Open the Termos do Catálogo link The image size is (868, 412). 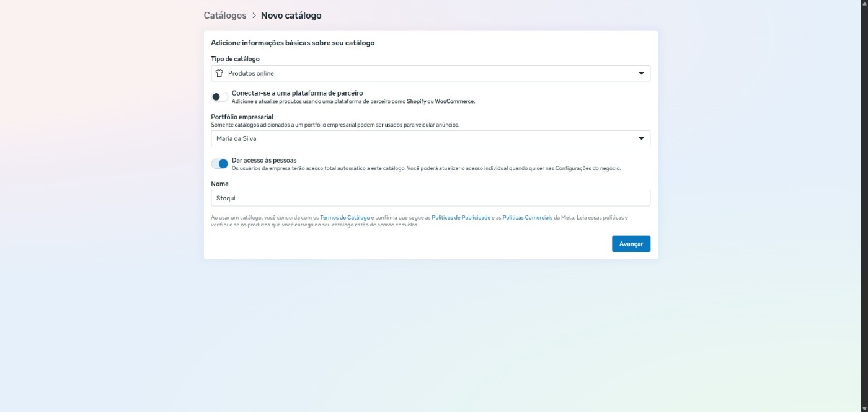345,218
